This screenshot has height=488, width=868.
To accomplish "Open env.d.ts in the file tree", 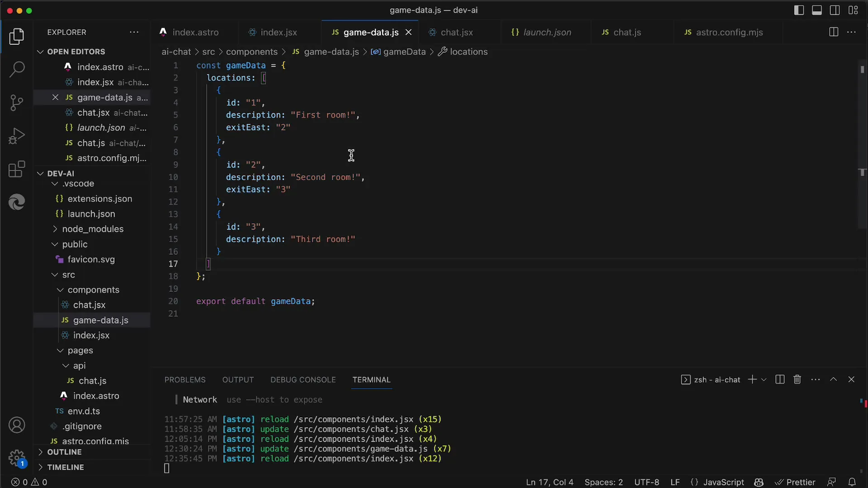I will (84, 411).
